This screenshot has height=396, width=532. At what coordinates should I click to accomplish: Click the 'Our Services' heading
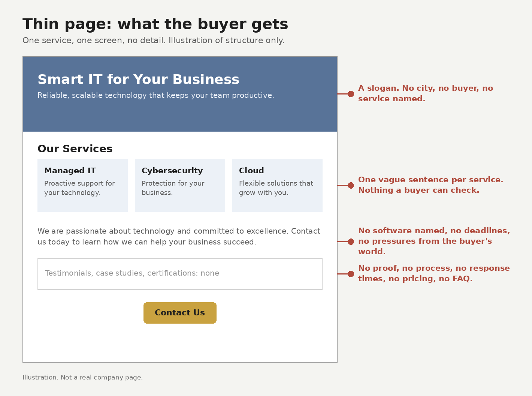click(75, 149)
